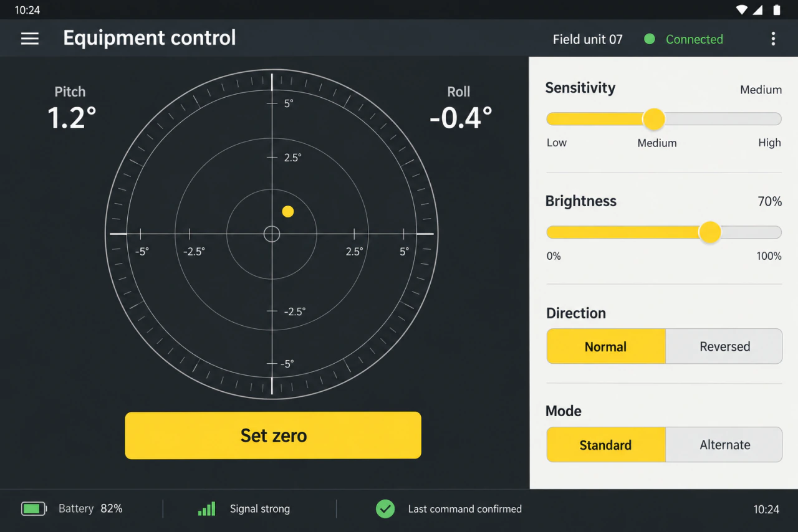Image resolution: width=798 pixels, height=532 pixels.
Task: Click the 100% brightness label
Action: (x=769, y=256)
